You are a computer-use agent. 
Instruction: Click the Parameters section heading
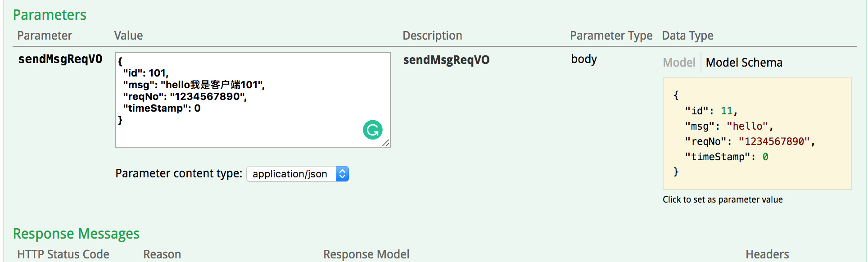tap(50, 15)
